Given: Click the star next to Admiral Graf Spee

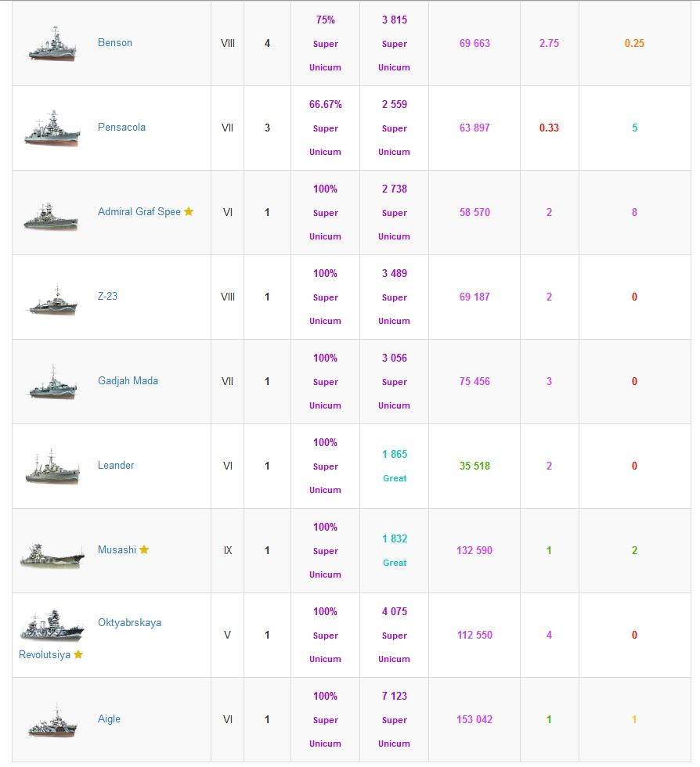Looking at the screenshot, I should click(189, 212).
